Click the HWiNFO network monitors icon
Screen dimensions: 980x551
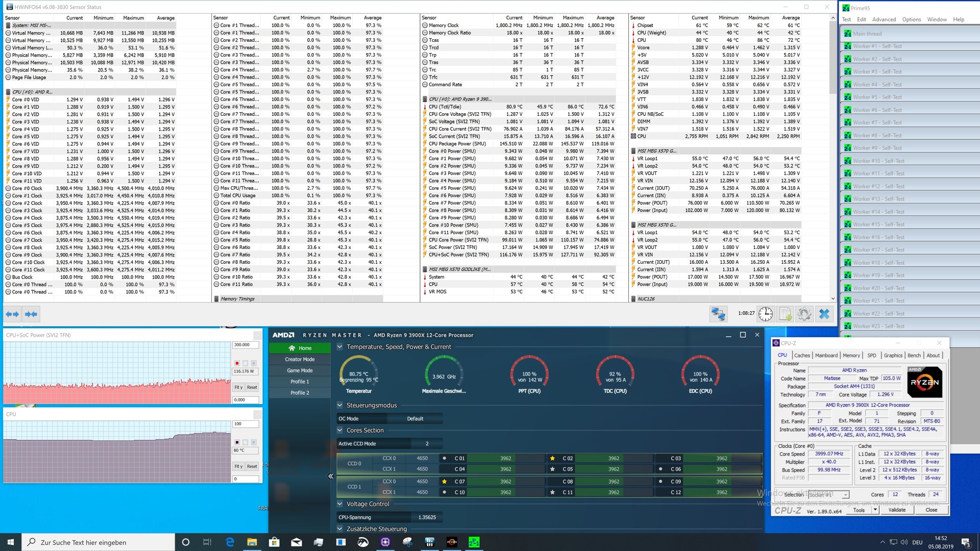coord(718,314)
